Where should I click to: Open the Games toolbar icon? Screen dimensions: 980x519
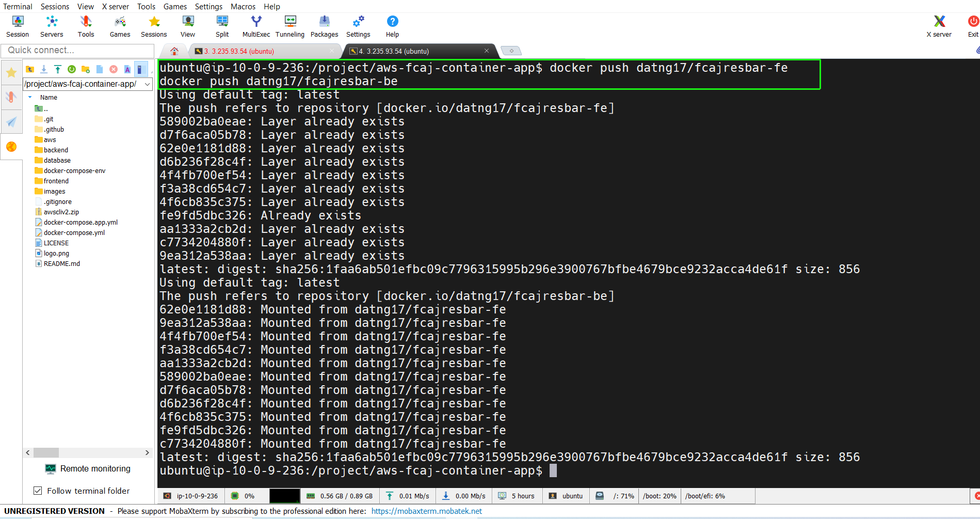coord(120,26)
